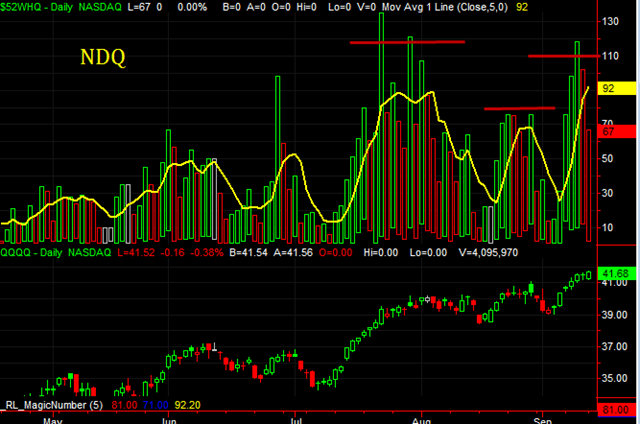Click the NASDAQ label in the QQQQ header
The height and width of the screenshot is (424, 640).
coord(89,253)
